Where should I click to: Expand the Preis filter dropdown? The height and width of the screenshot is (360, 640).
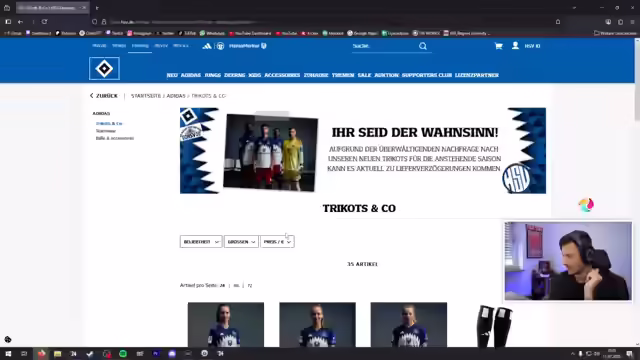pos(277,242)
